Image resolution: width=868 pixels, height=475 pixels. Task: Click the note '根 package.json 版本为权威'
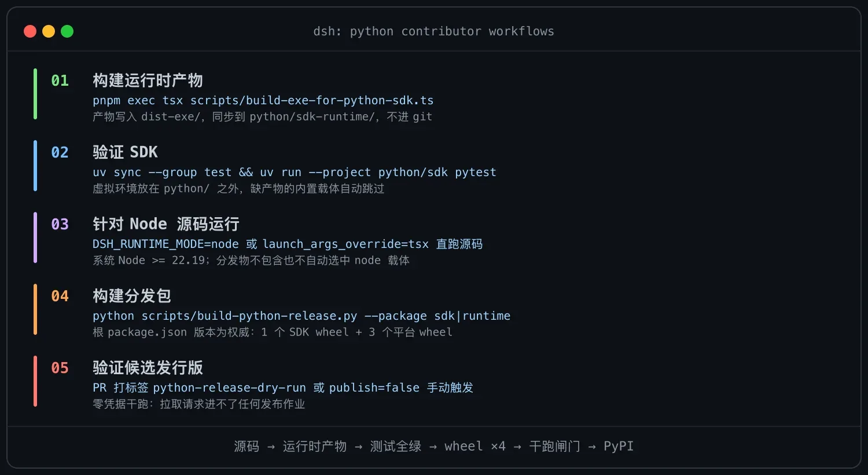point(273,332)
